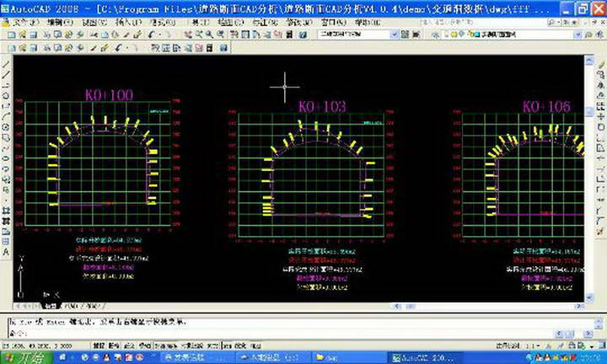Screen dimensions: 607x364
Task: Click the Help question icon in top toolbar
Action: pyautogui.click(x=303, y=35)
